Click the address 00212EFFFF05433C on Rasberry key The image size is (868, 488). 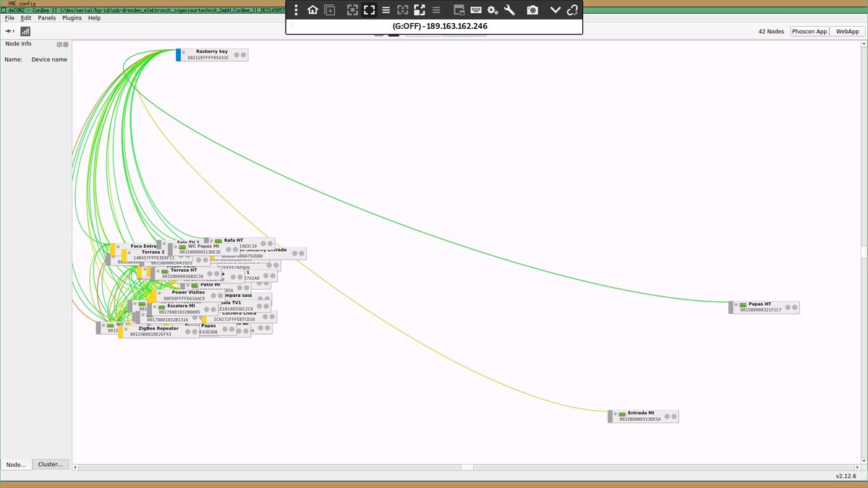[208, 58]
